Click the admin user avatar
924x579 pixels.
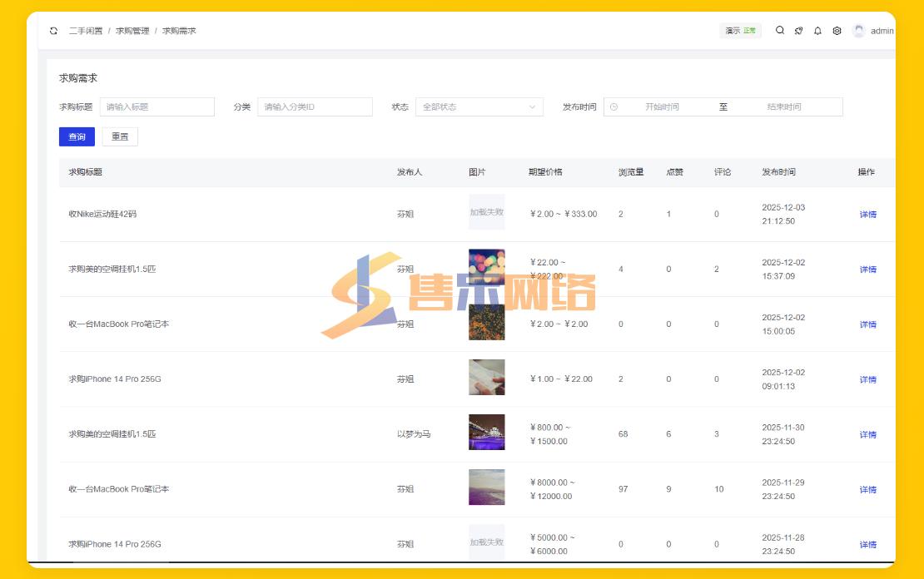click(859, 31)
